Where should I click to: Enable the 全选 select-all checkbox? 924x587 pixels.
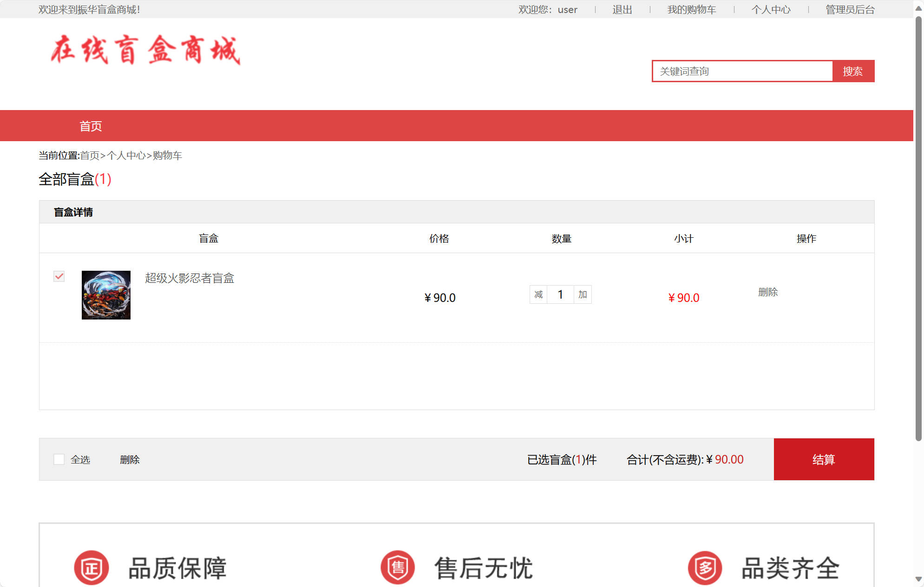tap(59, 459)
